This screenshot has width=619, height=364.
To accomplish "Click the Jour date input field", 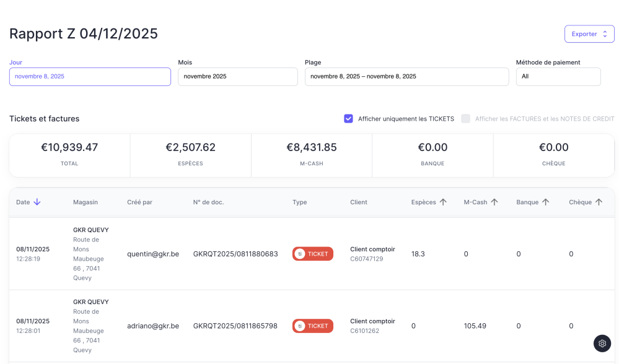I will point(90,77).
